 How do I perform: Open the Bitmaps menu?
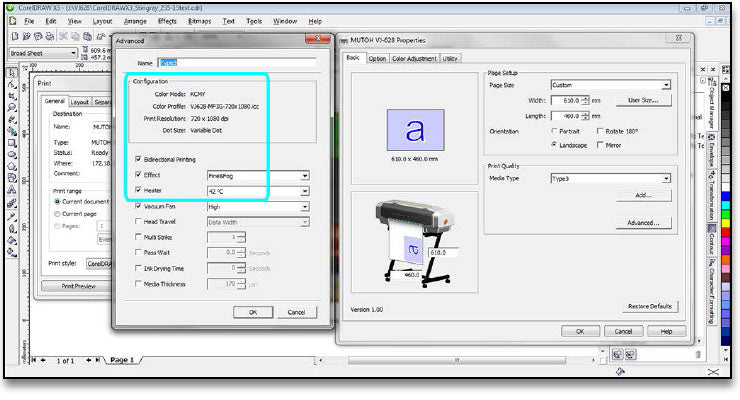[x=200, y=21]
